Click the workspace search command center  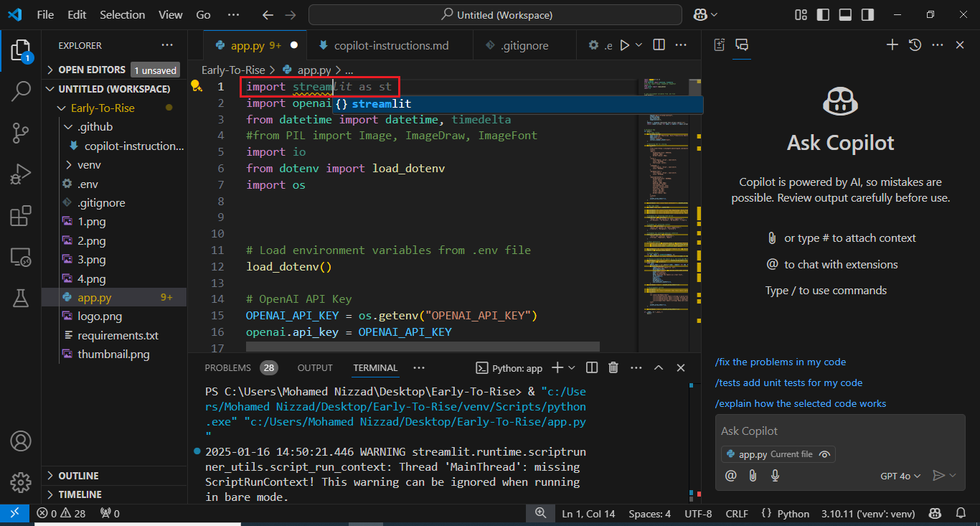[496, 14]
